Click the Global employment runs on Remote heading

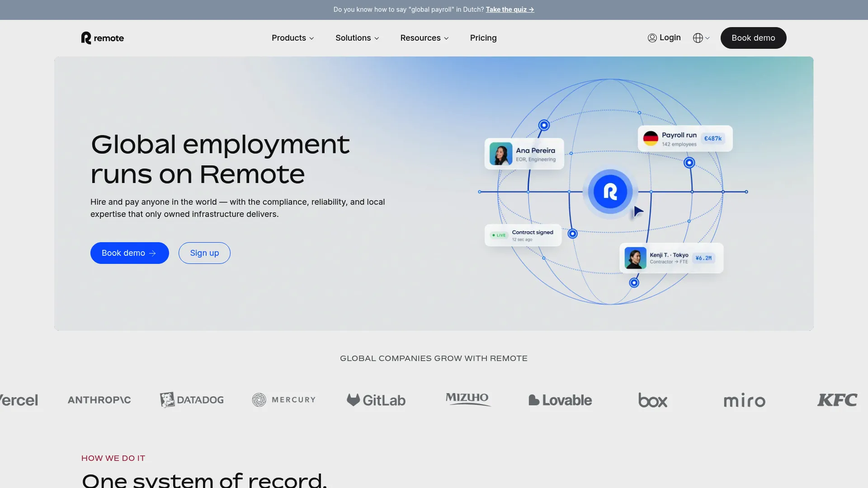click(x=220, y=159)
